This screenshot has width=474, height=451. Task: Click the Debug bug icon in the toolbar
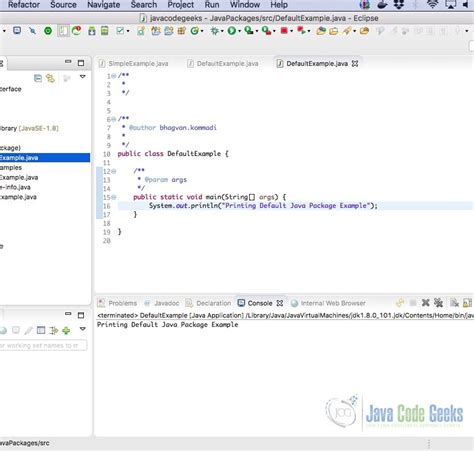point(215,31)
